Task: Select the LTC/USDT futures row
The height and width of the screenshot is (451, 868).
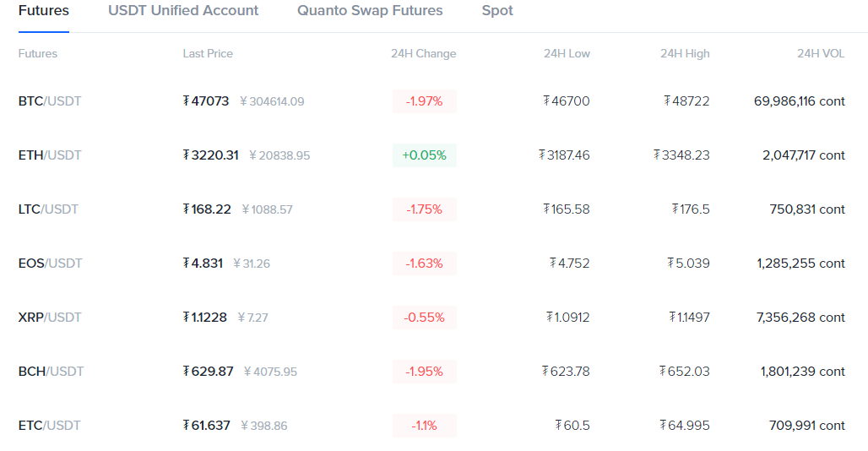Action: point(48,209)
